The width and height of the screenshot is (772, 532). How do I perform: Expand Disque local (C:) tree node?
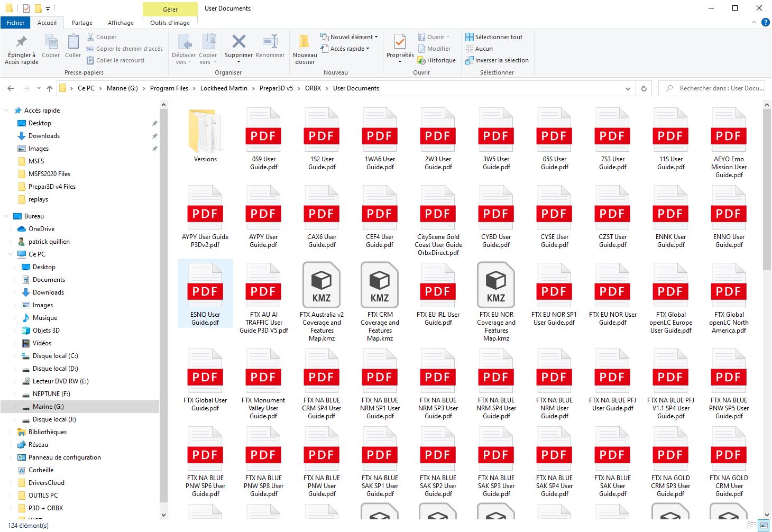pos(15,356)
